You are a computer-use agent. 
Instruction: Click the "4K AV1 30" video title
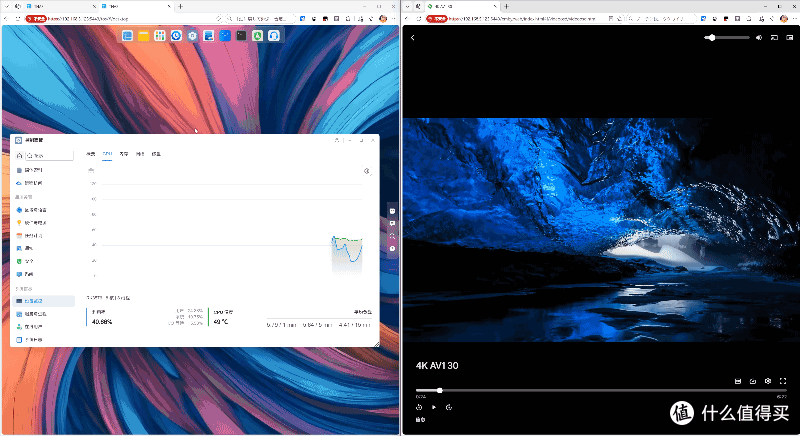tap(437, 366)
